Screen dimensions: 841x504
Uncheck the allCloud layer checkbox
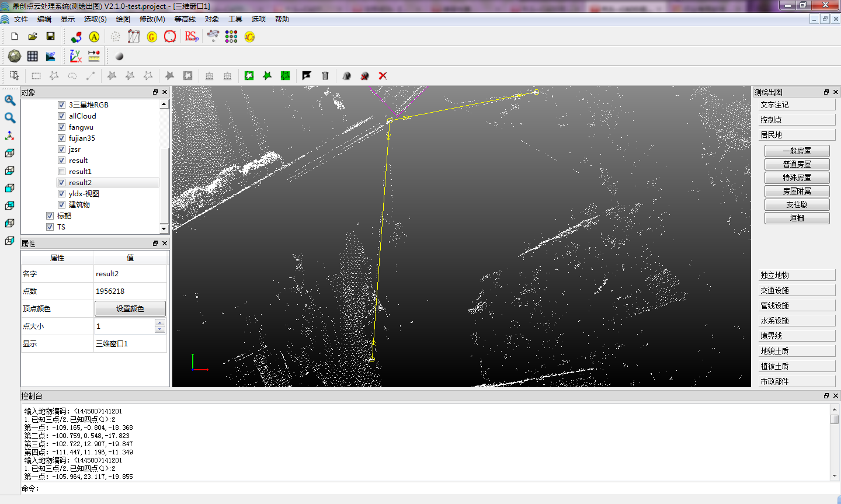click(61, 116)
